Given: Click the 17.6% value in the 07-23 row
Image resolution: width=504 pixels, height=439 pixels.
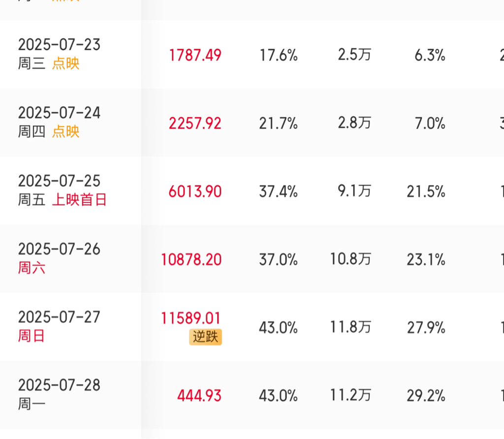Looking at the screenshot, I should pyautogui.click(x=279, y=55).
